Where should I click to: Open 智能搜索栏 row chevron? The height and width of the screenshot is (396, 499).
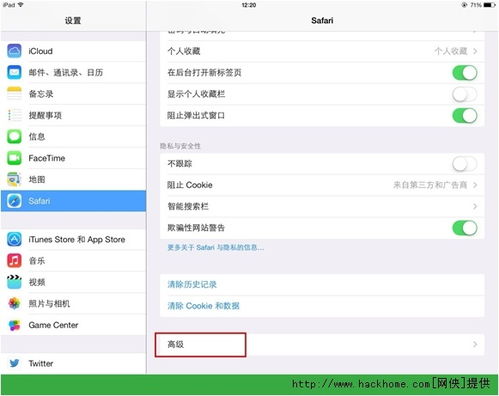475,206
